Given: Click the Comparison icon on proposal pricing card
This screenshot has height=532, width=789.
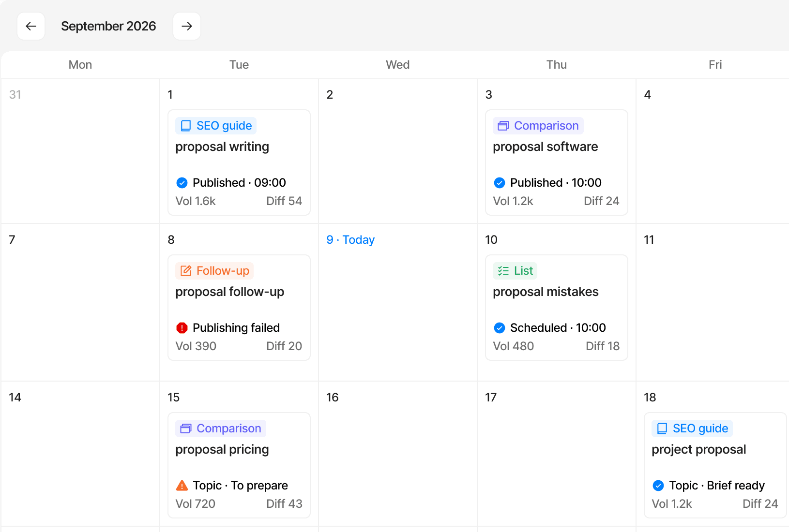Looking at the screenshot, I should tap(186, 429).
